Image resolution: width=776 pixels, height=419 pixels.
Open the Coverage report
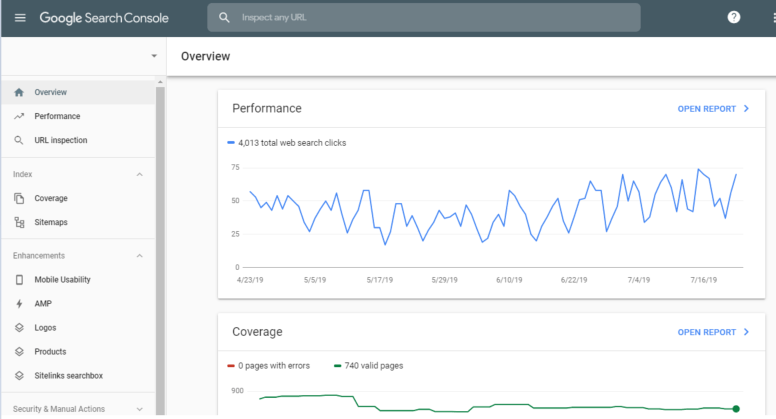tap(713, 332)
